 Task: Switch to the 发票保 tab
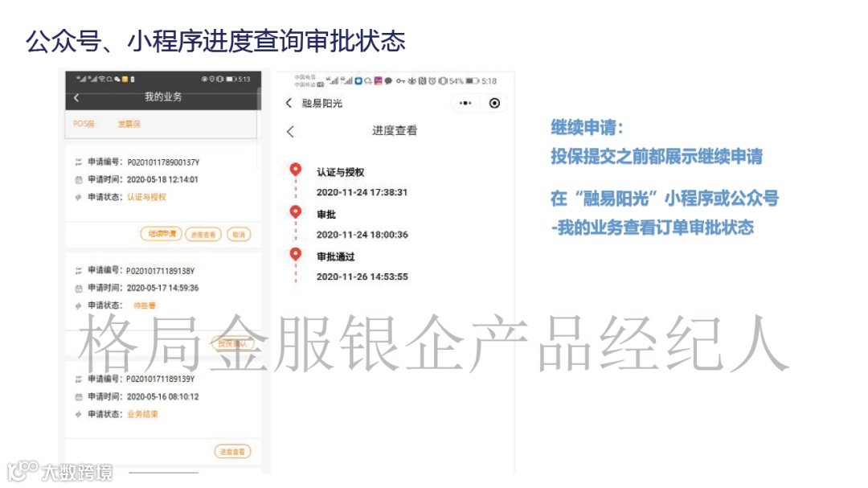point(129,124)
